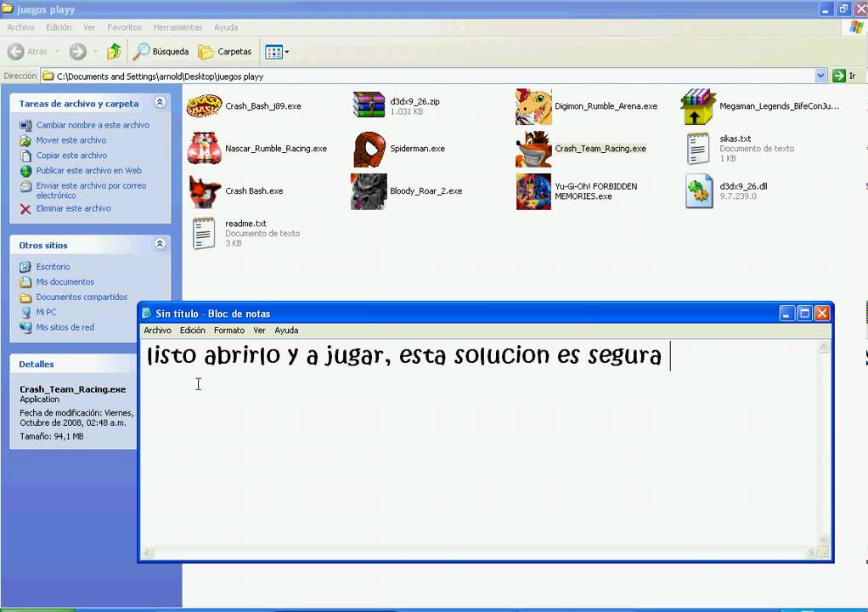The width and height of the screenshot is (868, 612).
Task: Maximize the Bloc de notas window
Action: tap(804, 314)
